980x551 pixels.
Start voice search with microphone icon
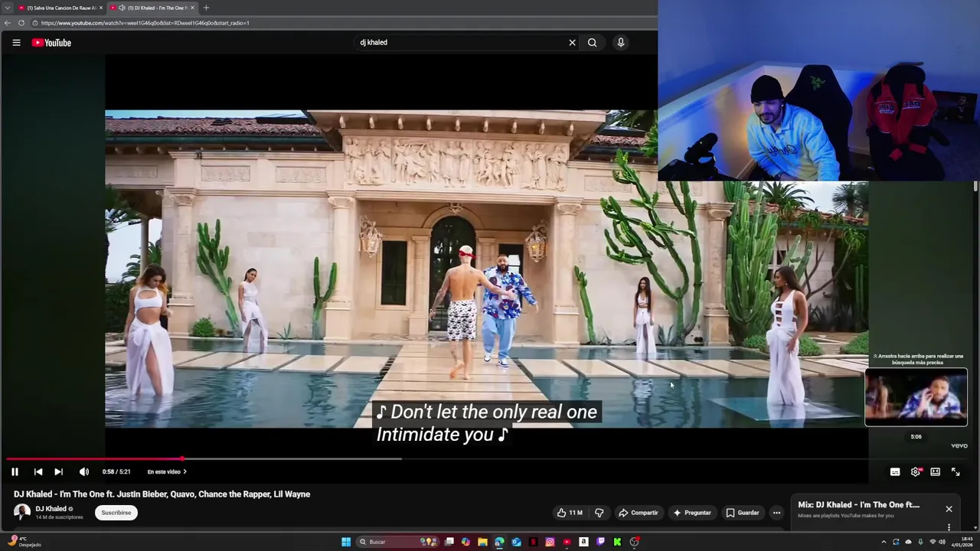pos(621,43)
